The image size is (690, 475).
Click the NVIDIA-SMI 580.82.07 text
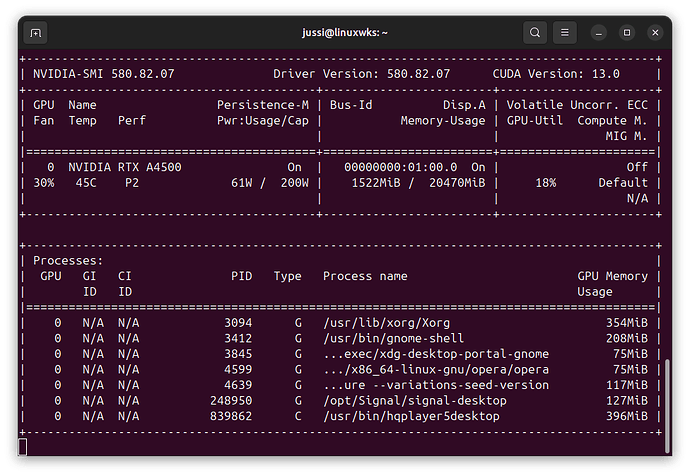tap(103, 74)
